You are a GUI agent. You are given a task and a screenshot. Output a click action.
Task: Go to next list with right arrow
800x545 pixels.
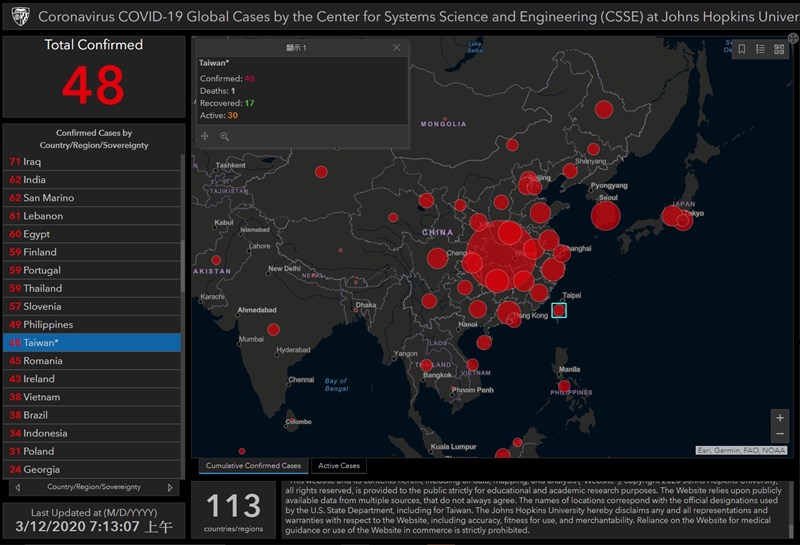click(x=170, y=487)
